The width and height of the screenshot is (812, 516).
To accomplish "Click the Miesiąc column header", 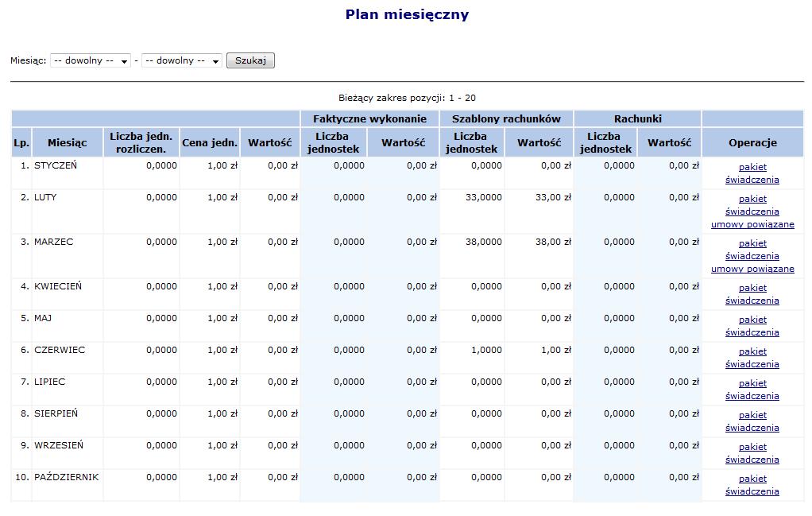I will tap(68, 142).
